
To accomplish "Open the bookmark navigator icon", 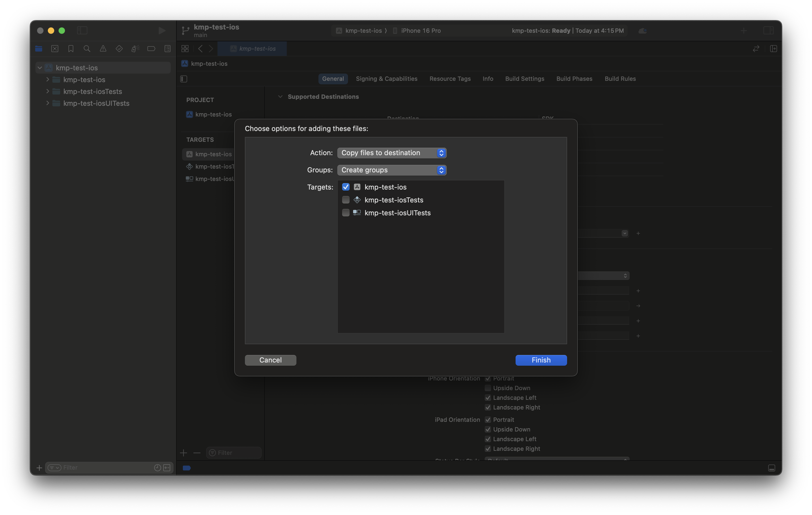I will [71, 49].
